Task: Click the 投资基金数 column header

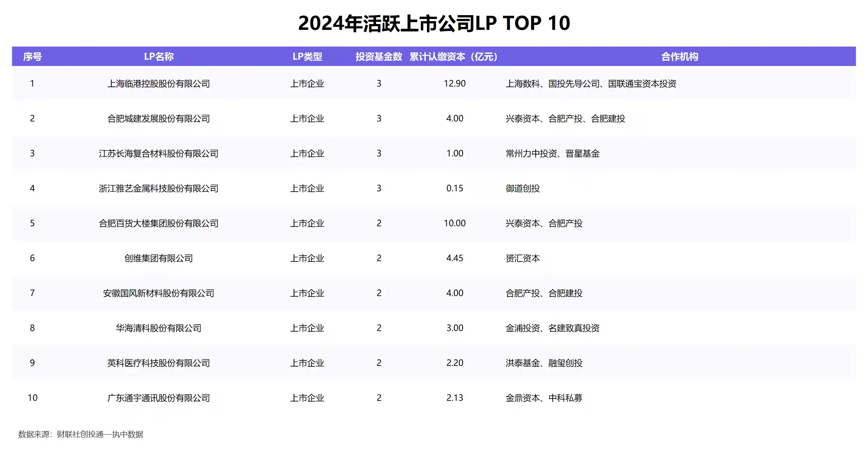Action: [x=379, y=57]
